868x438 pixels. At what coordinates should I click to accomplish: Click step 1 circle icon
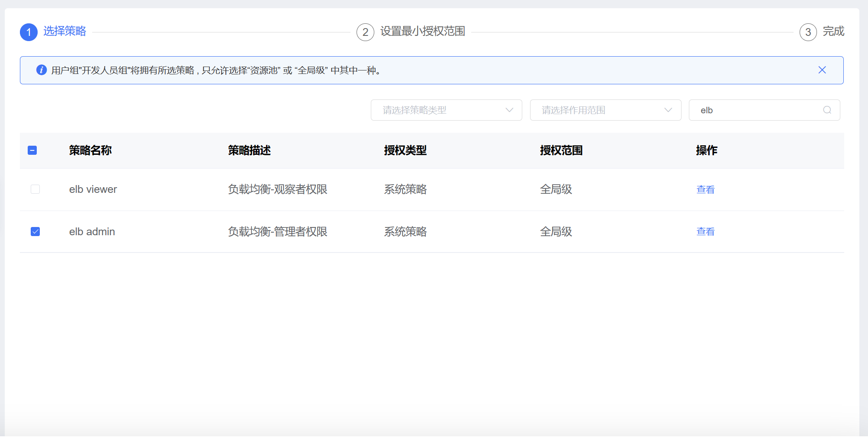click(29, 32)
